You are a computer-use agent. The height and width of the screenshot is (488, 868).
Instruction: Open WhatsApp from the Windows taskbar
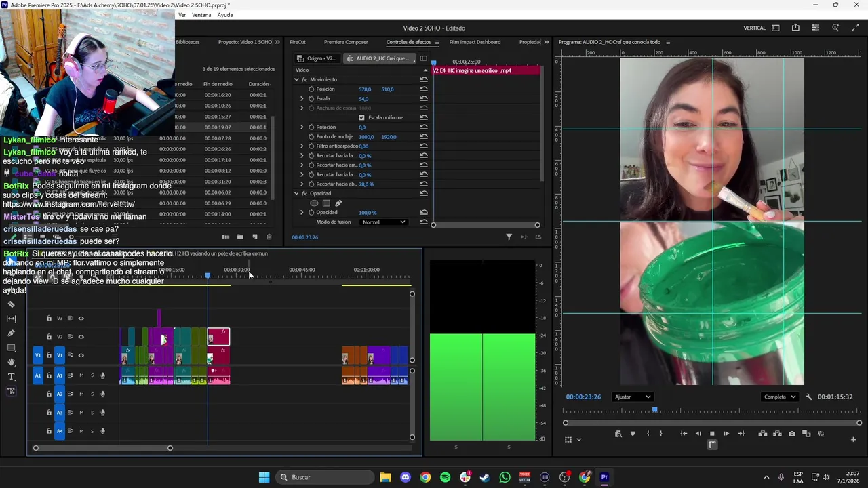pos(505,477)
